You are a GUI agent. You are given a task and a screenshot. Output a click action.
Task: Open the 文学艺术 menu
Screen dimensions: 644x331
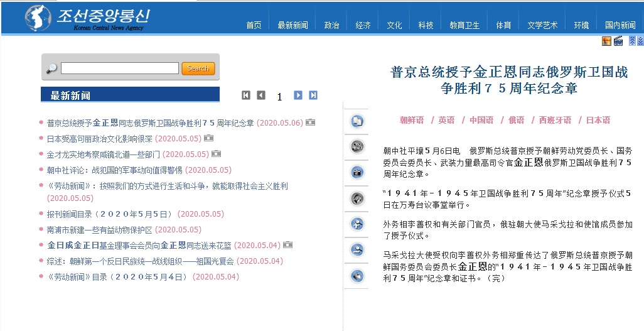542,26
